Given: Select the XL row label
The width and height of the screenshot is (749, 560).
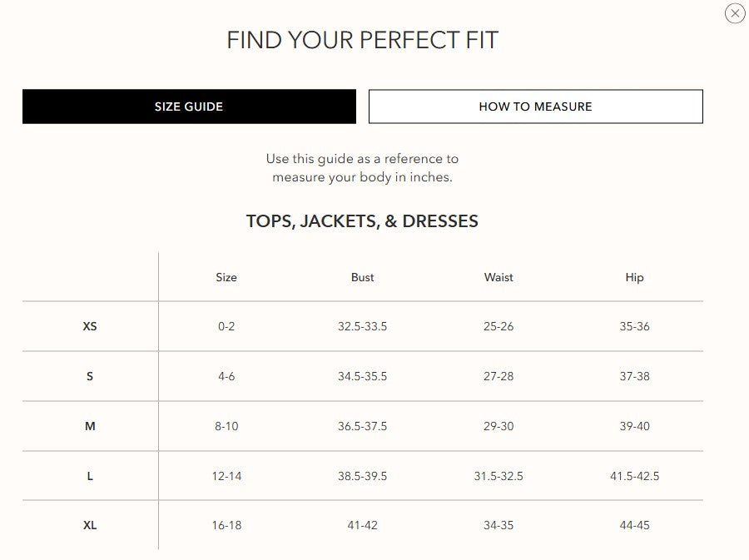Looking at the screenshot, I should [90, 525].
